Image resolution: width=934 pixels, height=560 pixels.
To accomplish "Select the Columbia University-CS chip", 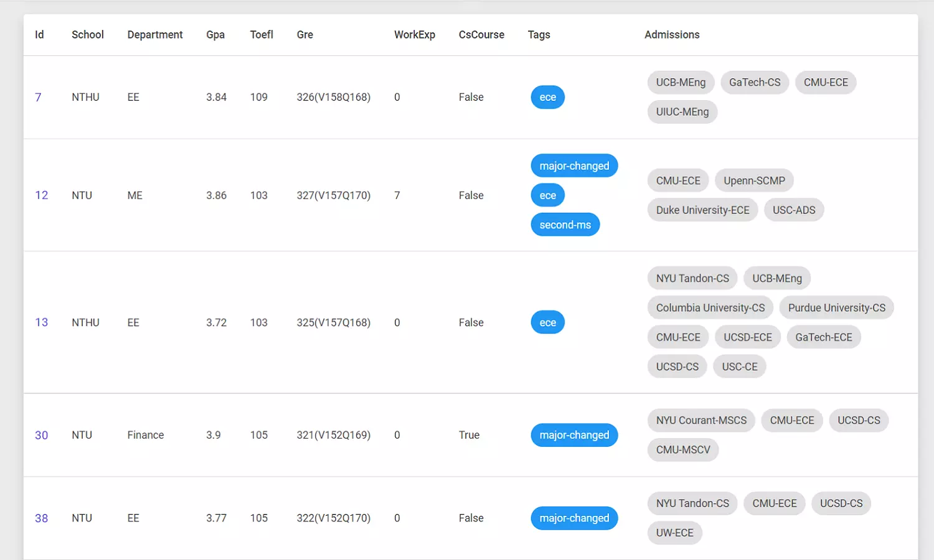I will [710, 308].
